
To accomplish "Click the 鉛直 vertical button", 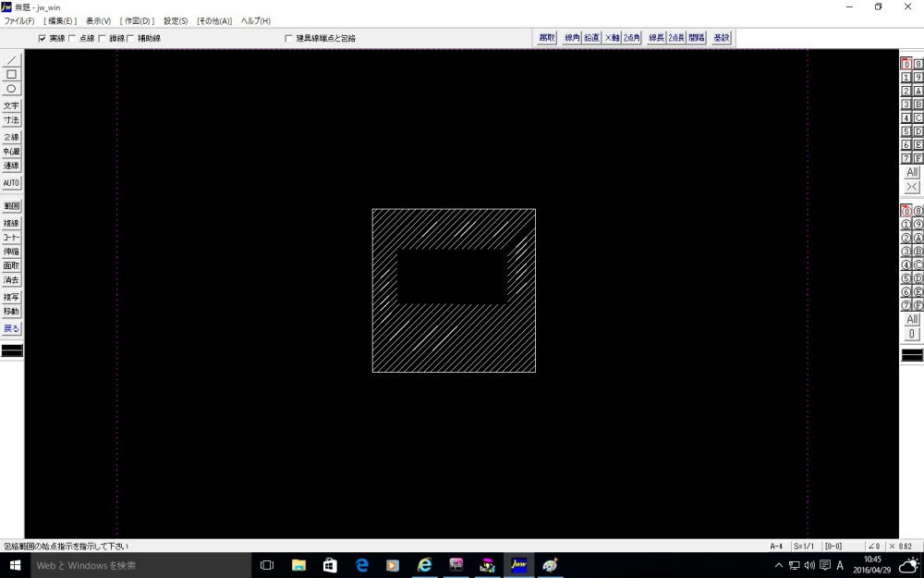I will point(591,38).
